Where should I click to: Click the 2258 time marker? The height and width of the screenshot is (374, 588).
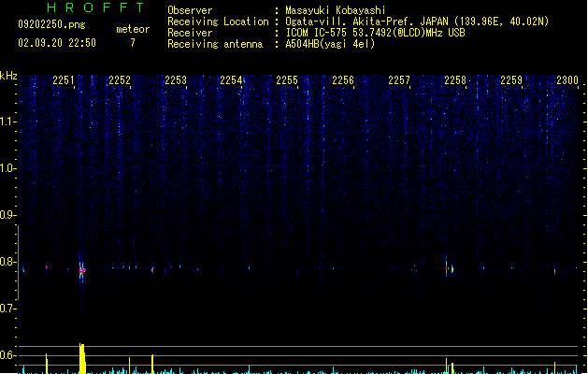[455, 80]
